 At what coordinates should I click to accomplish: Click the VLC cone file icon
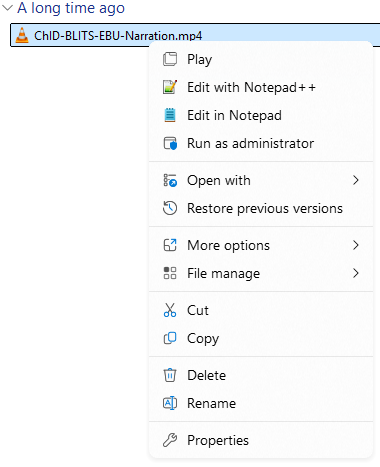[22, 35]
